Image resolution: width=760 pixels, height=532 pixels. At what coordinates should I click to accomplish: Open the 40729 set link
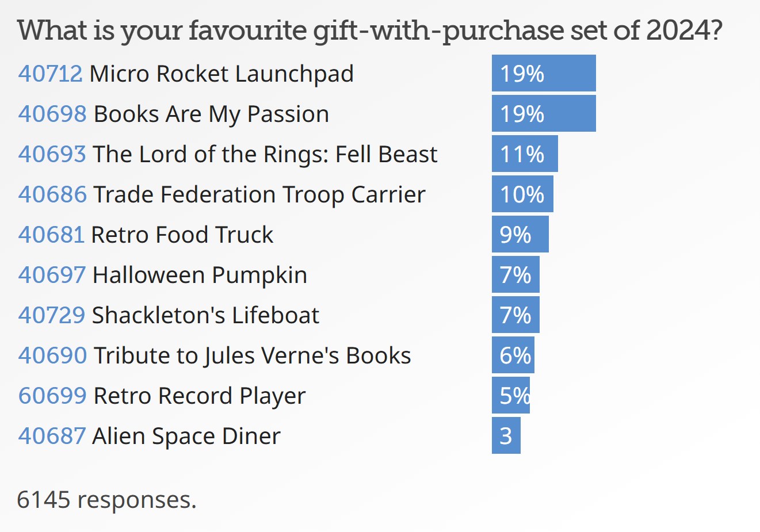click(x=51, y=315)
